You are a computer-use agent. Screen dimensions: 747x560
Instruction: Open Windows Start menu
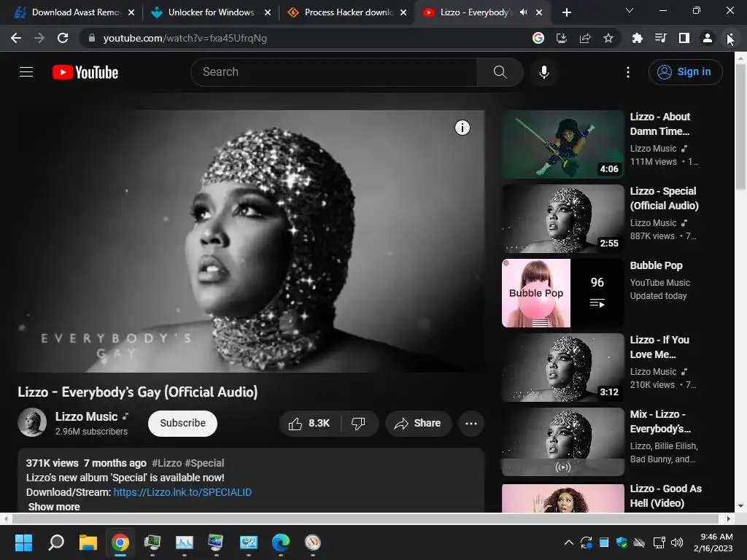pos(23,542)
